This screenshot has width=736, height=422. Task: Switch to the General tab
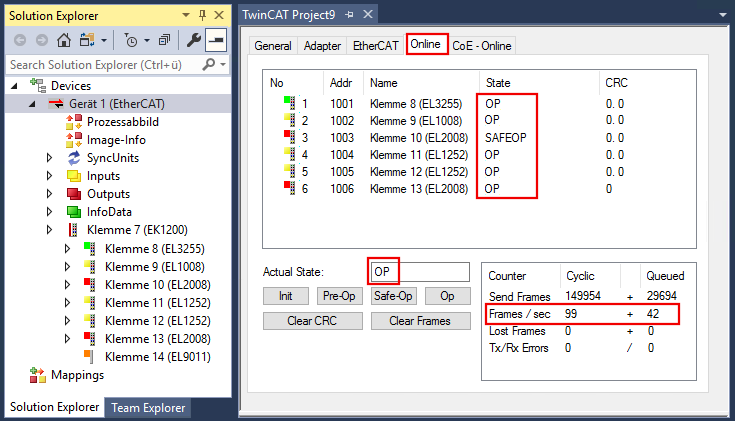(x=273, y=46)
